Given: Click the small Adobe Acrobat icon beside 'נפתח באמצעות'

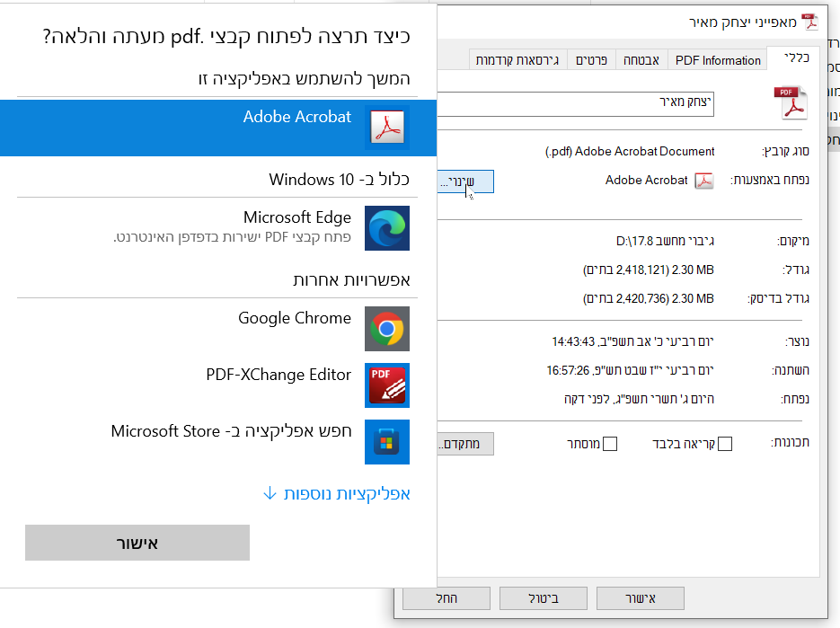Looking at the screenshot, I should pyautogui.click(x=704, y=181).
